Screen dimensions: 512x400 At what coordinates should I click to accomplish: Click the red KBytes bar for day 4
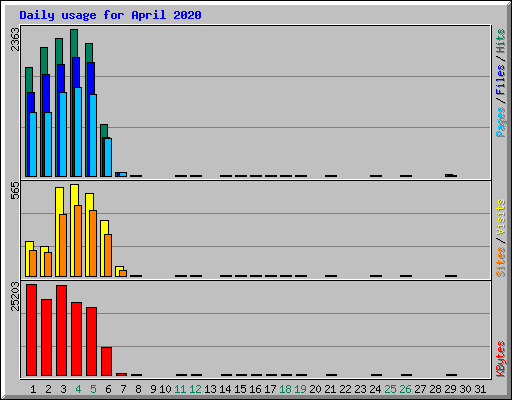(76, 339)
